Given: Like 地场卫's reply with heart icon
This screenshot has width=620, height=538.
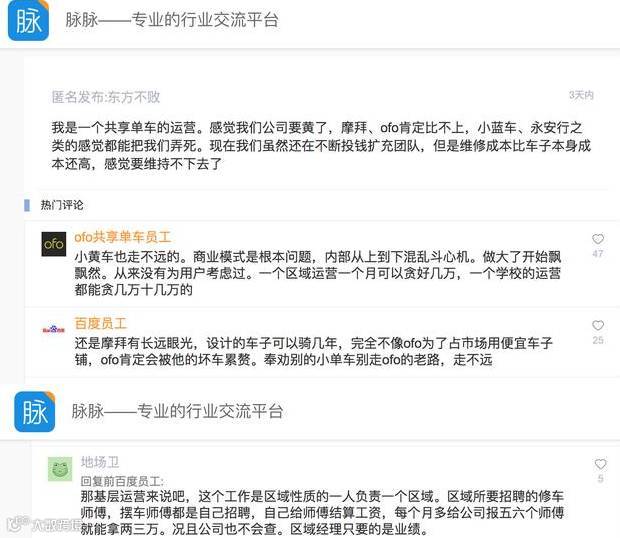Looking at the screenshot, I should click(x=600, y=464).
